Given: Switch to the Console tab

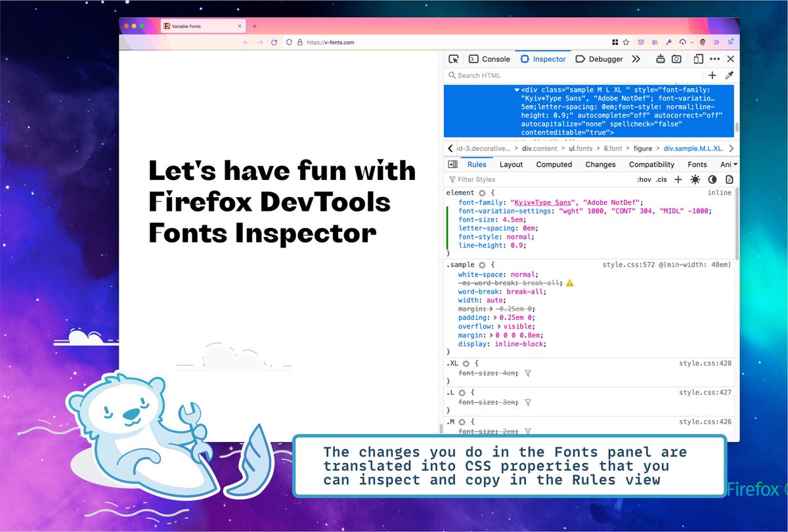Looking at the screenshot, I should point(490,58).
